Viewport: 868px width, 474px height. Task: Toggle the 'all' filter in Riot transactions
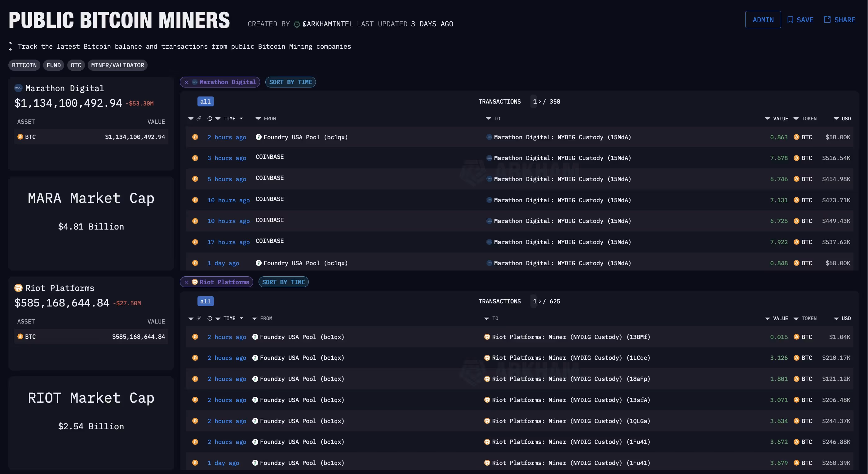click(205, 302)
